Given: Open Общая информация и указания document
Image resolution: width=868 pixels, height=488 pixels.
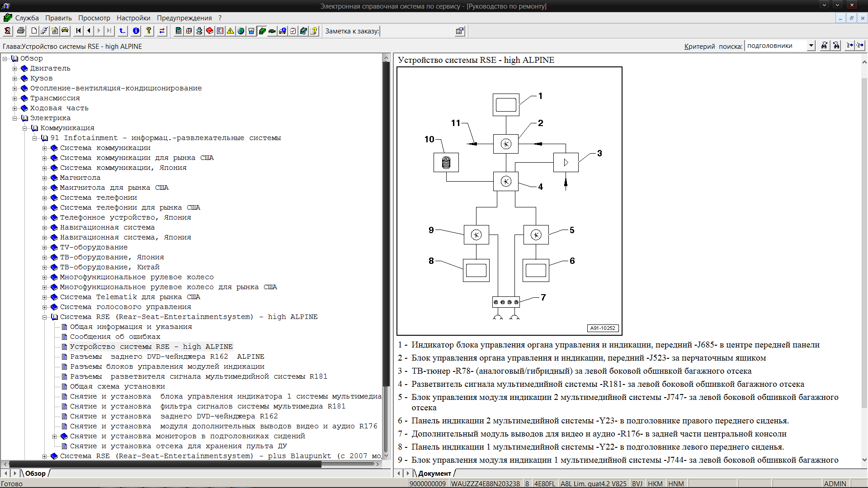Looking at the screenshot, I should tap(131, 327).
